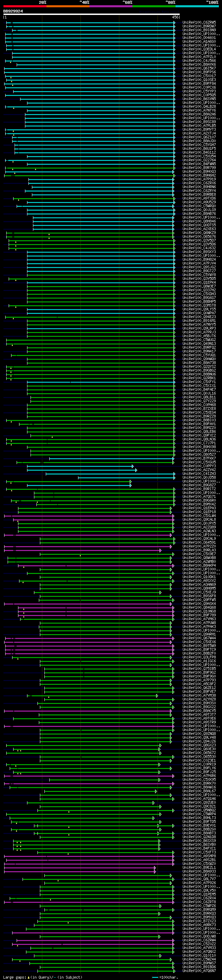
Task: Select the label UniRef100_A7QG71
Action: [x=199, y=496]
